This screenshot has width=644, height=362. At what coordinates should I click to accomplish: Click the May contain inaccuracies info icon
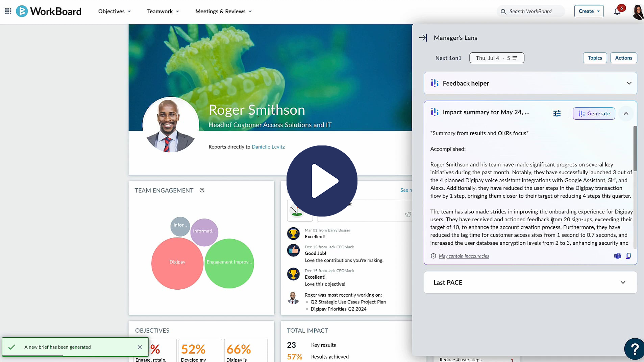tap(433, 256)
